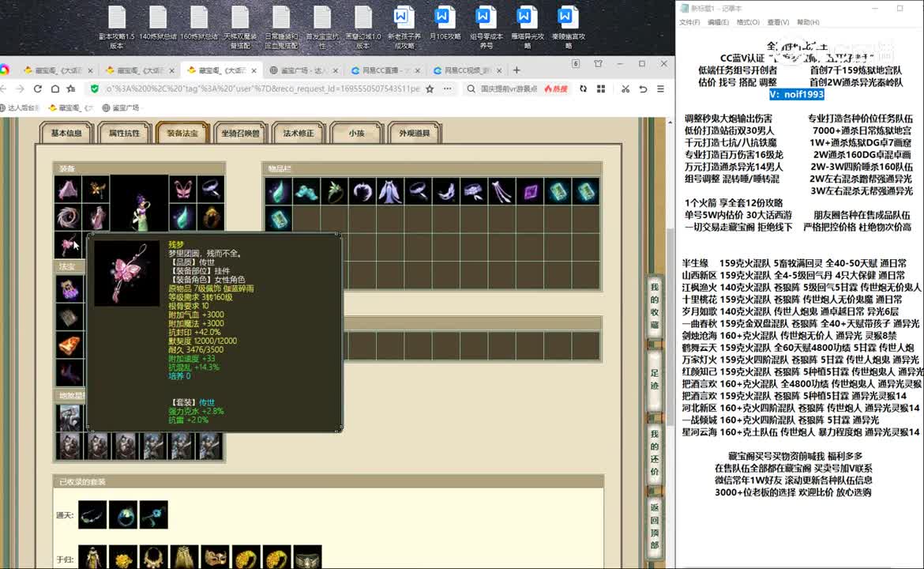Go to browser home page
924x569 pixels.
click(x=54, y=89)
